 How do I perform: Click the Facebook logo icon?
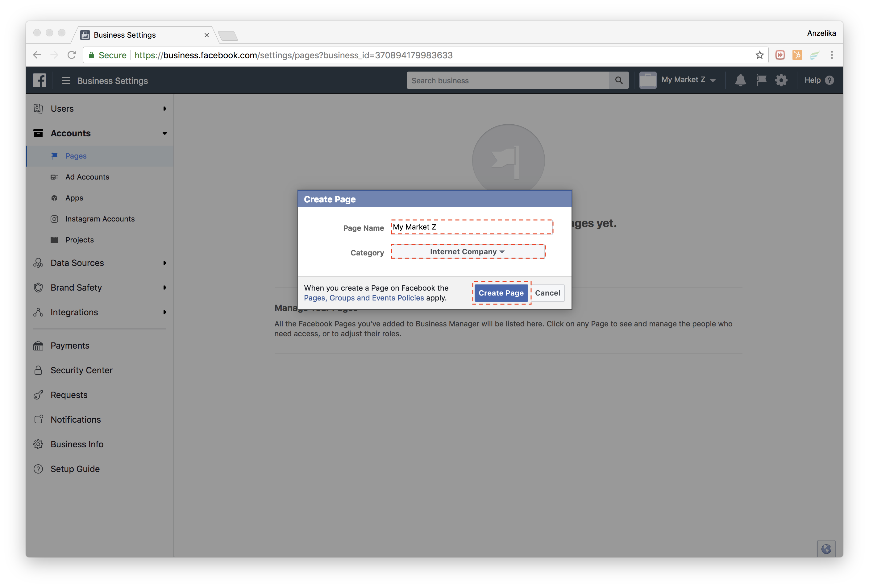pos(39,81)
